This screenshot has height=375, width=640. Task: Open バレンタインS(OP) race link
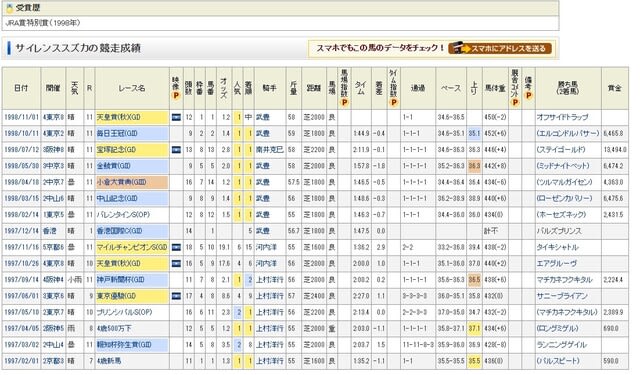pos(123,215)
